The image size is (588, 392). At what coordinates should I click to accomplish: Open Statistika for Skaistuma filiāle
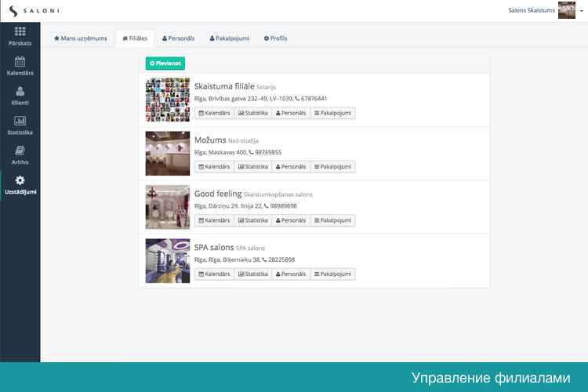pos(253,113)
